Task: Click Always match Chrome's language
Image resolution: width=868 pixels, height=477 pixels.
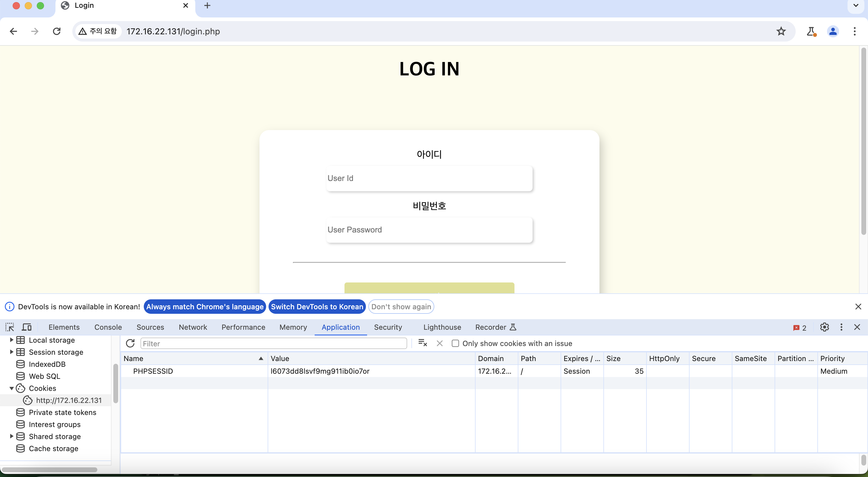Action: click(205, 307)
